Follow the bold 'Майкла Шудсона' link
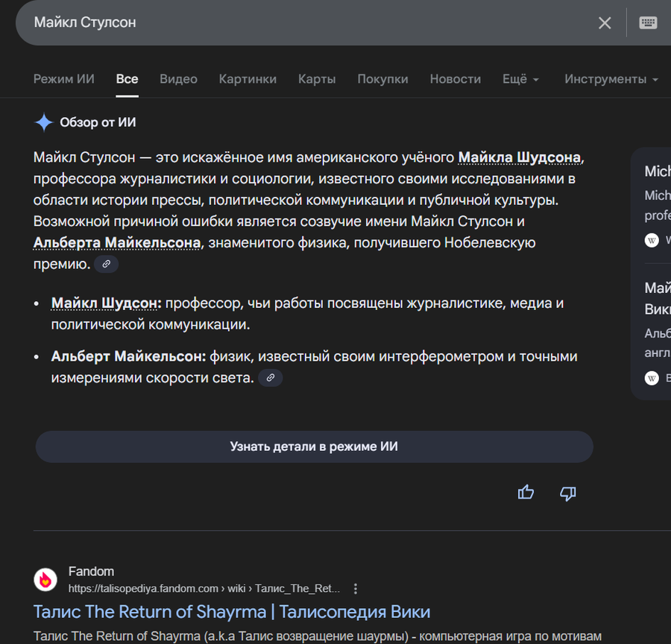671x644 pixels. click(519, 157)
